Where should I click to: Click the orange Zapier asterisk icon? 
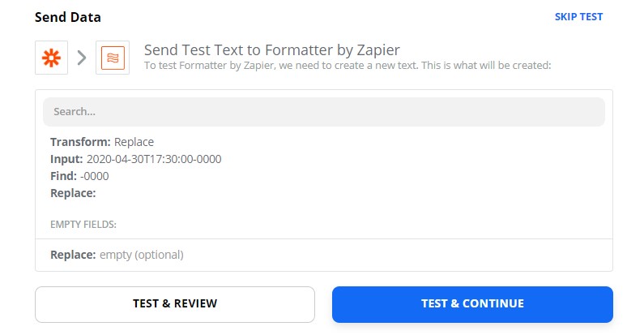pyautogui.click(x=51, y=58)
